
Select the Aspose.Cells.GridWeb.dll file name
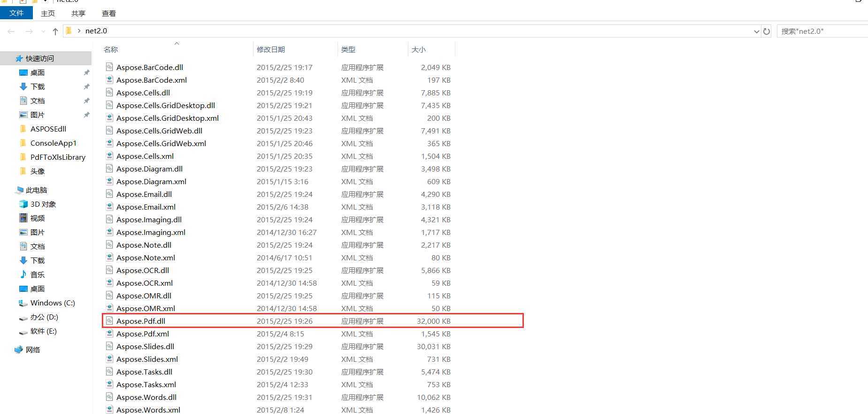160,131
